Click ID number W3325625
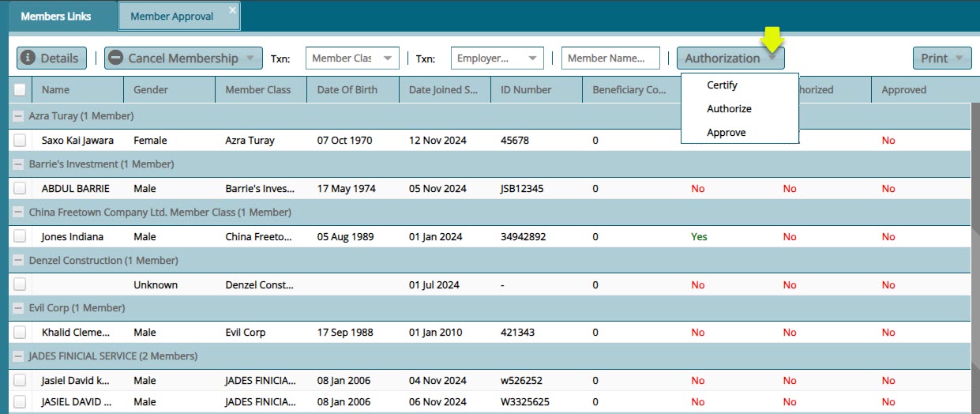 (526, 401)
